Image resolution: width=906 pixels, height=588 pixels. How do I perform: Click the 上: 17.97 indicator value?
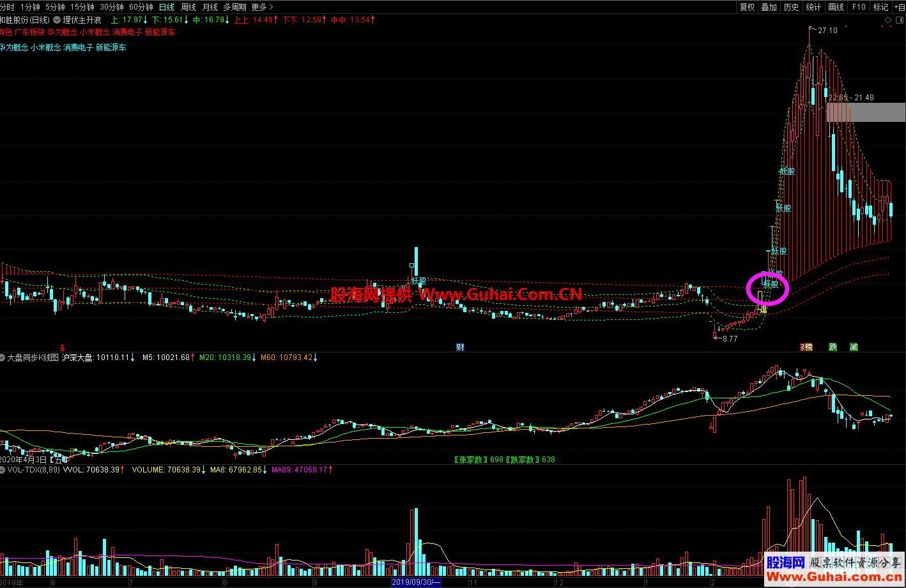pyautogui.click(x=130, y=20)
